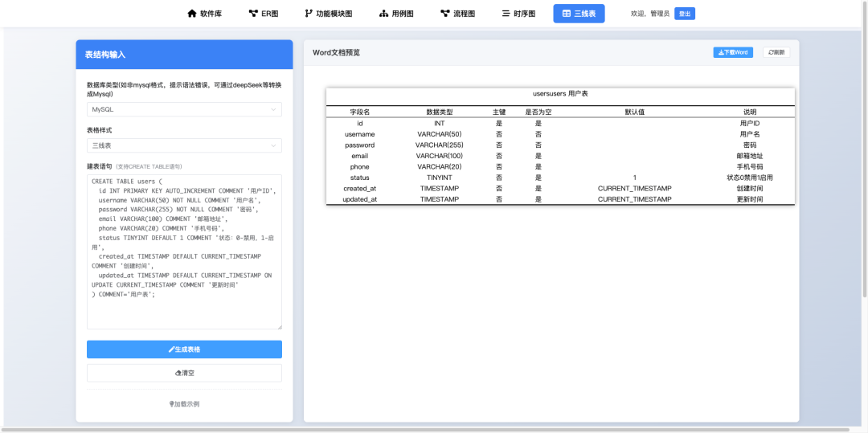Viewport: 868px width, 433px height.
Task: Click the table title usersusers 用户表
Action: [560, 94]
